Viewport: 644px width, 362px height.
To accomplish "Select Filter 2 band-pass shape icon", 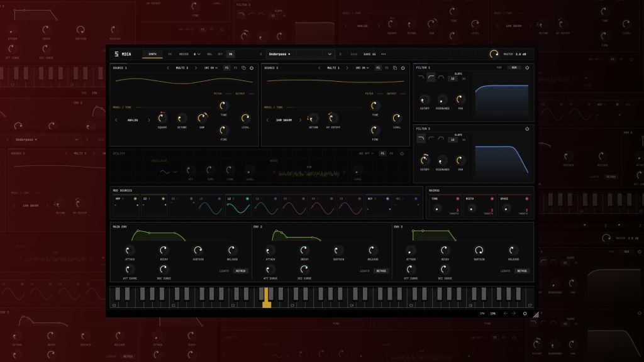I will click(x=441, y=139).
